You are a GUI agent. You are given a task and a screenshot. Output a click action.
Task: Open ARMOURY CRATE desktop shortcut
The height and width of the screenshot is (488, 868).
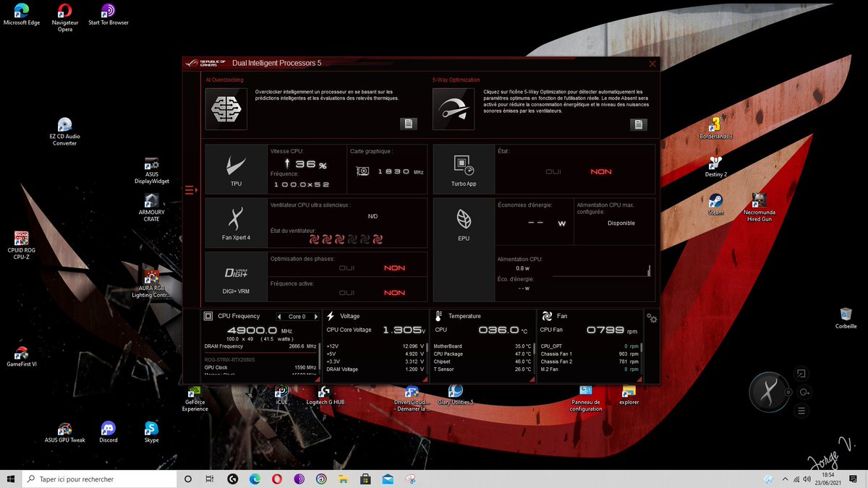152,207
